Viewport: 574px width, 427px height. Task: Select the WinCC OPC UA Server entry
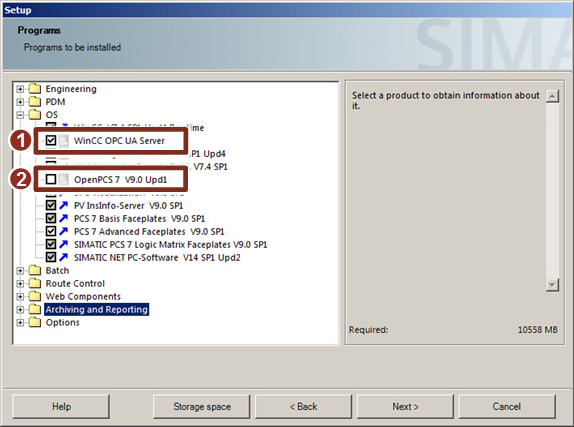coord(119,141)
